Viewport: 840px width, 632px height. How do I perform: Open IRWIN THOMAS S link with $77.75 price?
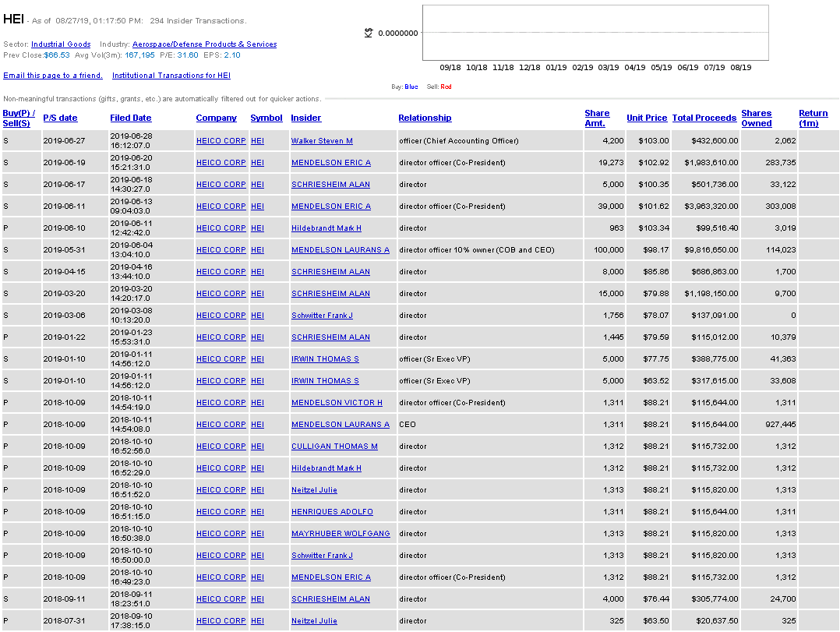(325, 359)
